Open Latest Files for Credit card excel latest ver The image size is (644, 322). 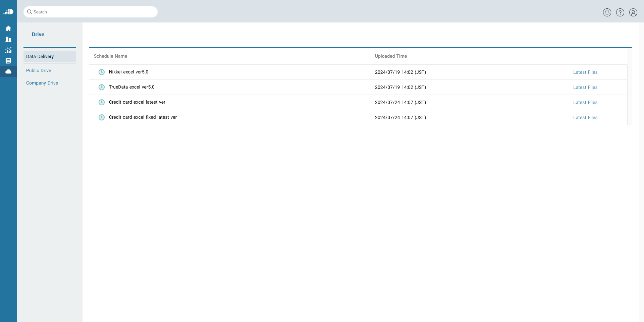(585, 102)
